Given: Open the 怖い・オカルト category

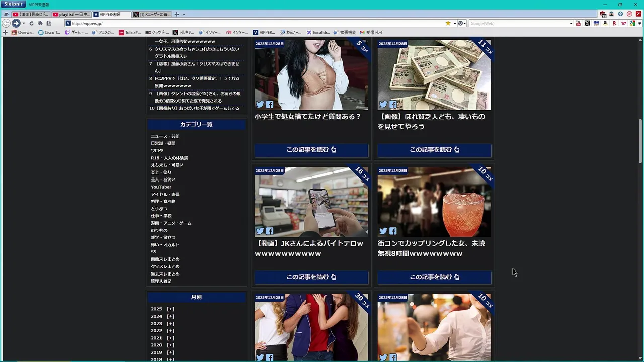Looking at the screenshot, I should click(x=165, y=245).
